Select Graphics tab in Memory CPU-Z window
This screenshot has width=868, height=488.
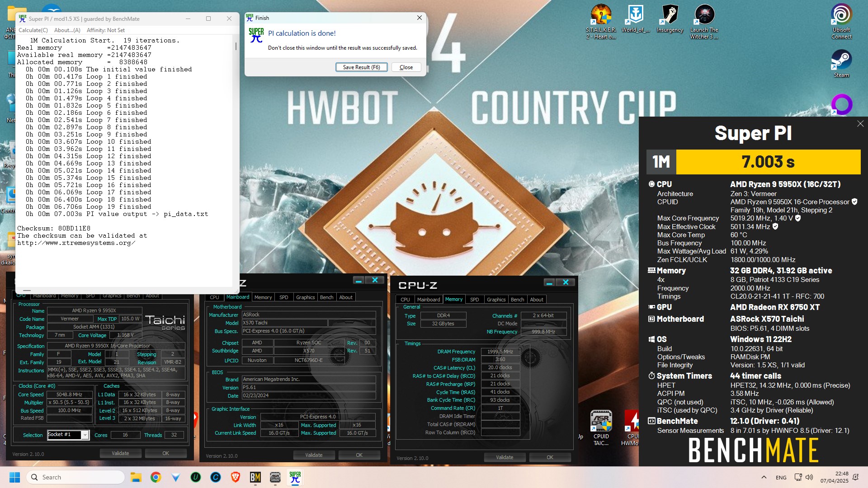pos(496,300)
